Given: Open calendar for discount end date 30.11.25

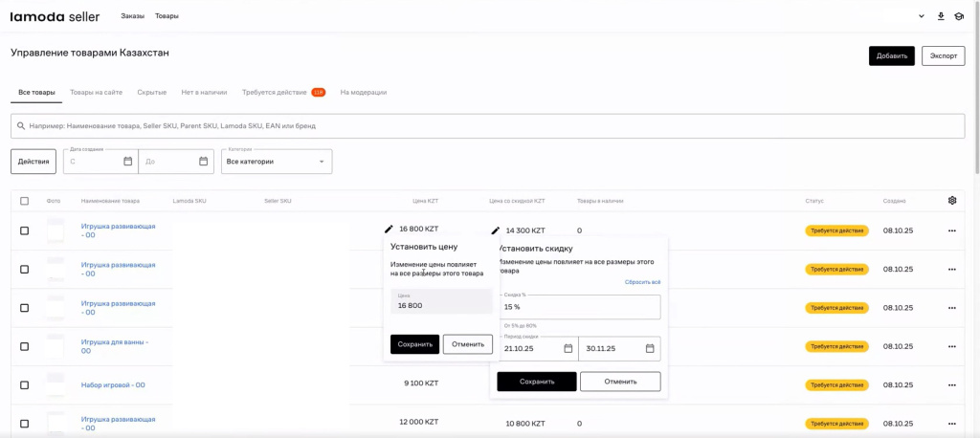Looking at the screenshot, I should [650, 349].
